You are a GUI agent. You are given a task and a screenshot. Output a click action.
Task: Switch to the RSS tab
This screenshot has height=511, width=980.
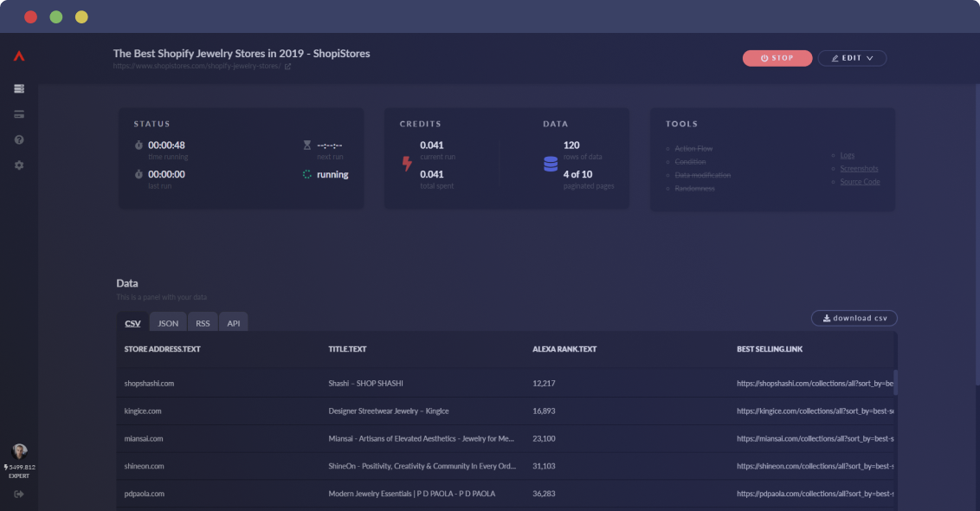click(x=203, y=323)
